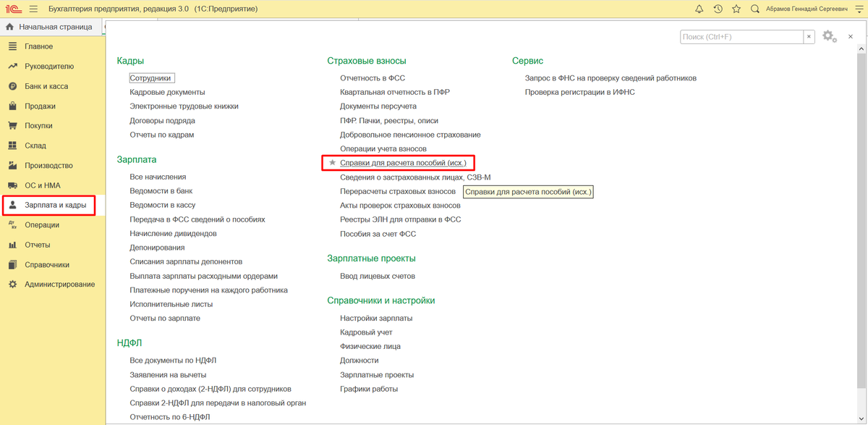Open Графики работы
Viewport: 868px width, 425px height.
click(x=369, y=389)
